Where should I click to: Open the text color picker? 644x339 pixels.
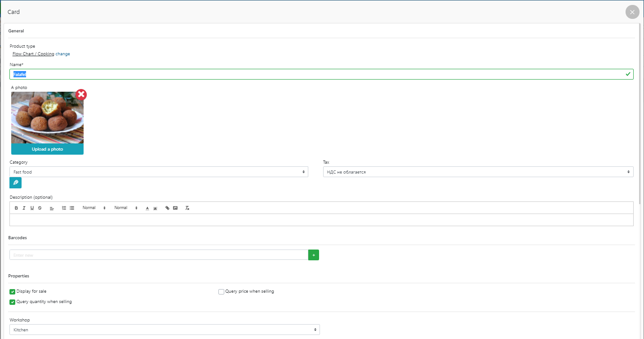pyautogui.click(x=147, y=208)
